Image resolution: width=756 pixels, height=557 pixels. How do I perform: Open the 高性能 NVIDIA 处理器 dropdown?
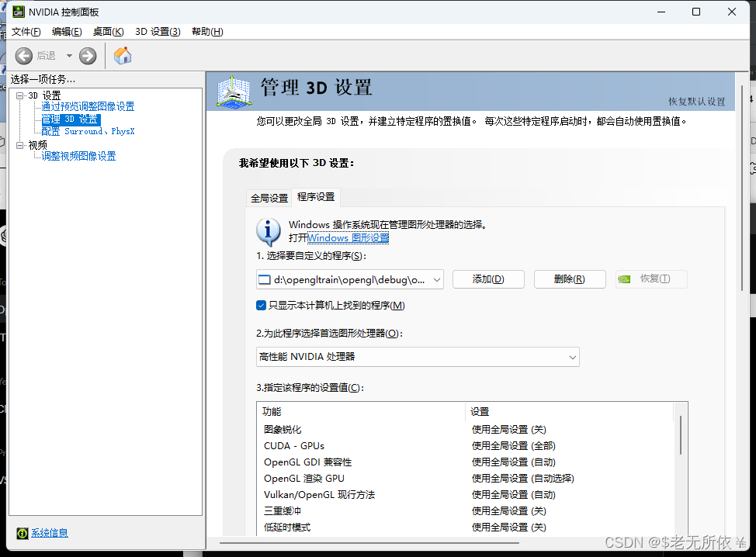pyautogui.click(x=418, y=357)
